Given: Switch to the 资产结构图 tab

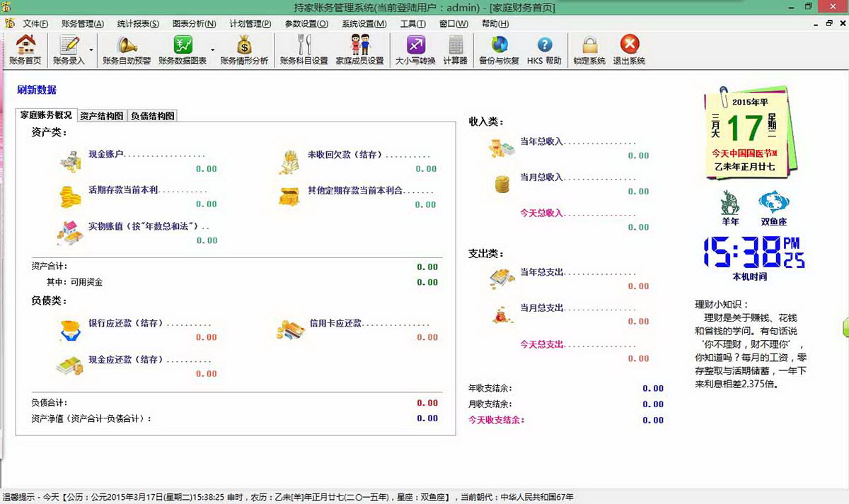Looking at the screenshot, I should [x=103, y=115].
